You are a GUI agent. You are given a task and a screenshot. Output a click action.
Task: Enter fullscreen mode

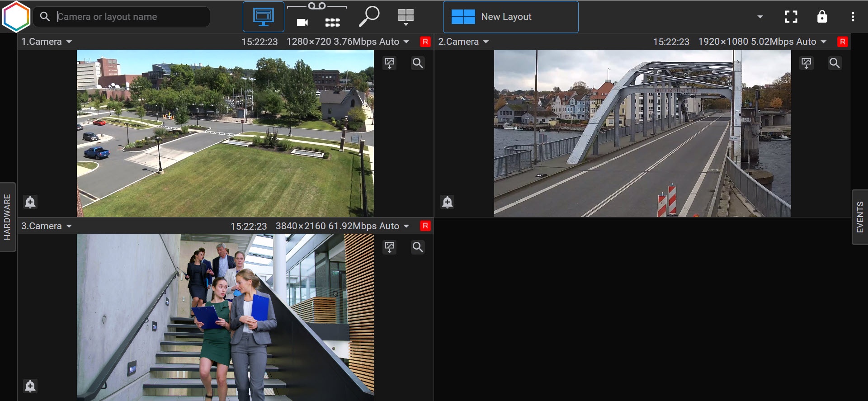pyautogui.click(x=791, y=17)
